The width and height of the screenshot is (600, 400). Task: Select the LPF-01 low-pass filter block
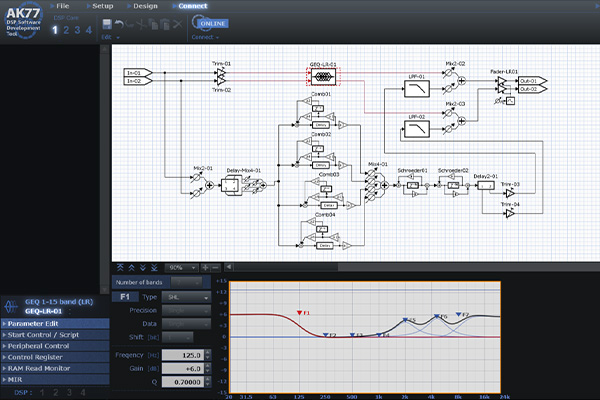pyautogui.click(x=415, y=90)
